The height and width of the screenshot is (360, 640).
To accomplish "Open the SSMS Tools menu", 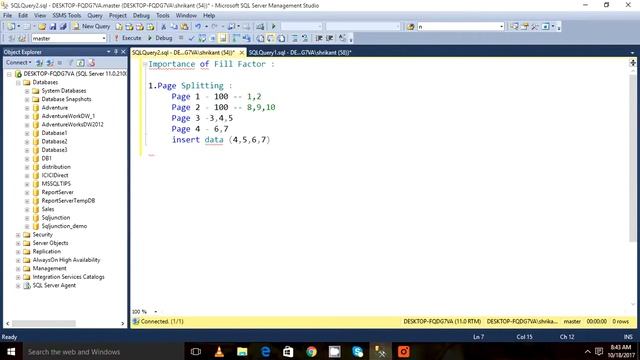I will tap(67, 16).
